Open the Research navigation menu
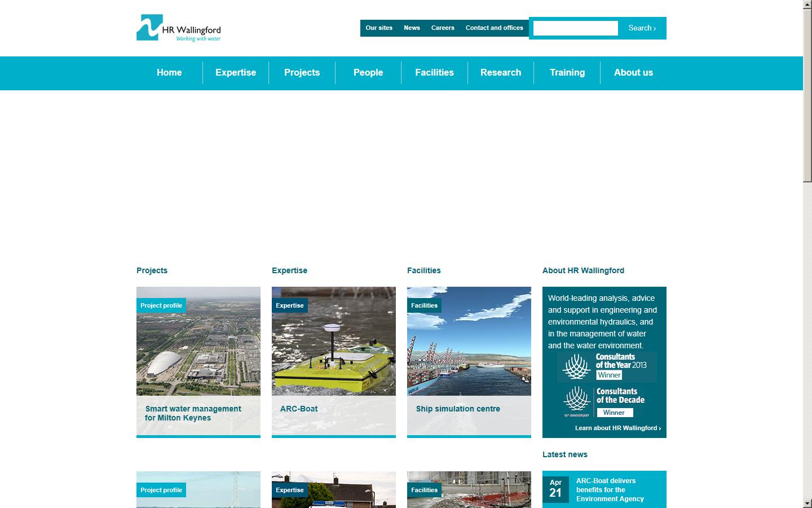 (x=500, y=72)
